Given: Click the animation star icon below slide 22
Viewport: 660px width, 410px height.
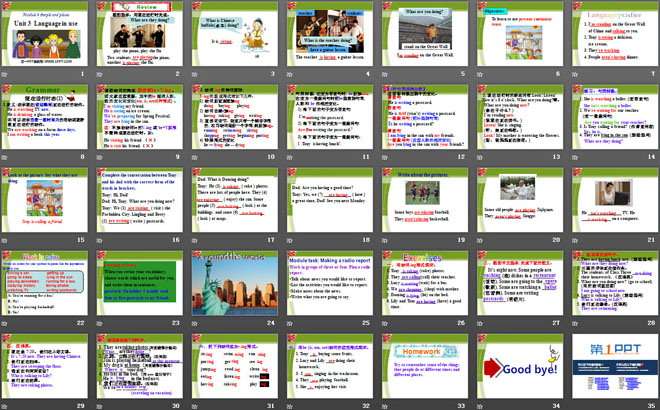Looking at the screenshot, I should tap(5, 323).
